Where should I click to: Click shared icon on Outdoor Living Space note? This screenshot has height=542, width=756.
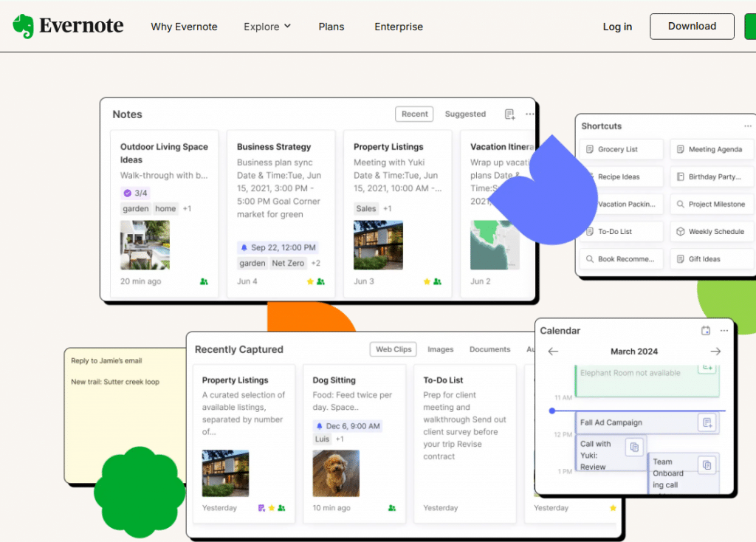click(x=204, y=281)
